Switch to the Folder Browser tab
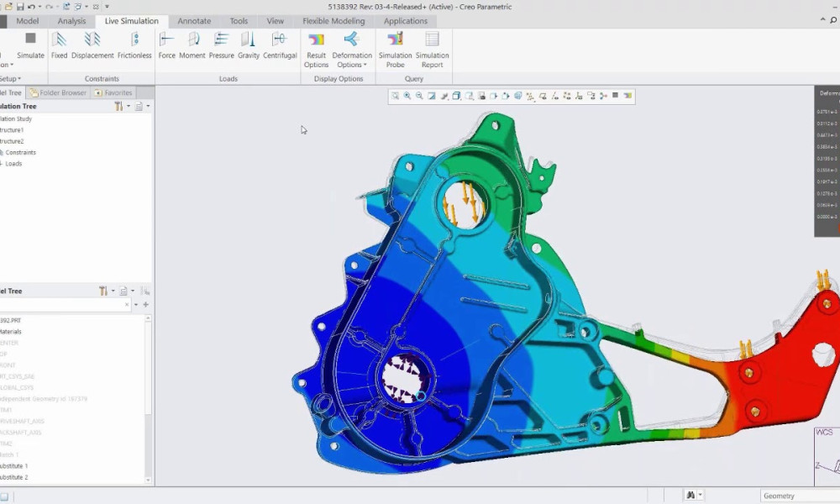This screenshot has height=504, width=840. coord(59,92)
